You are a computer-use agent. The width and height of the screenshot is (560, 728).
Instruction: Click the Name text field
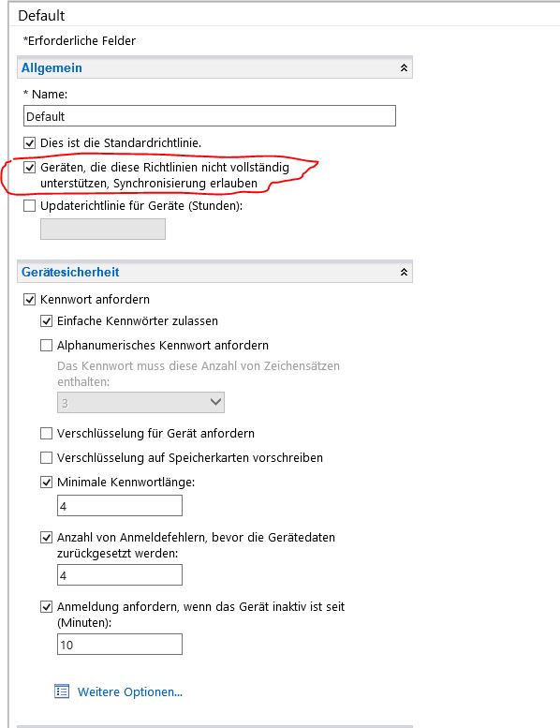coord(210,115)
